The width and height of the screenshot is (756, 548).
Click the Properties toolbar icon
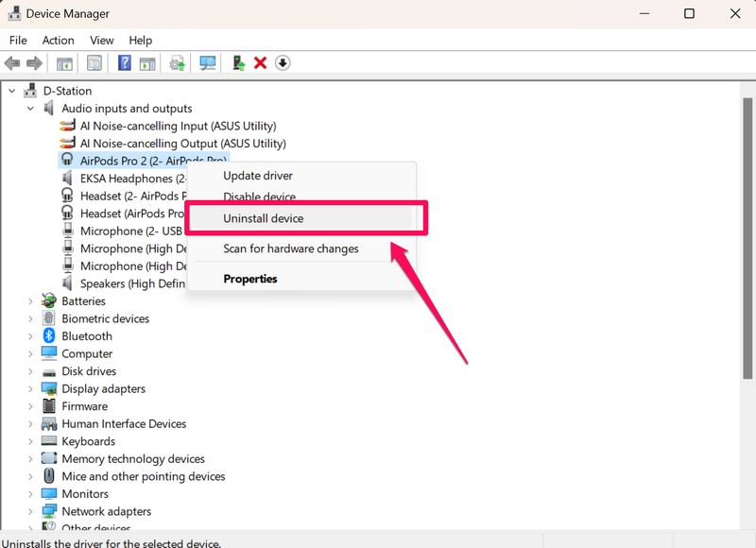click(94, 63)
